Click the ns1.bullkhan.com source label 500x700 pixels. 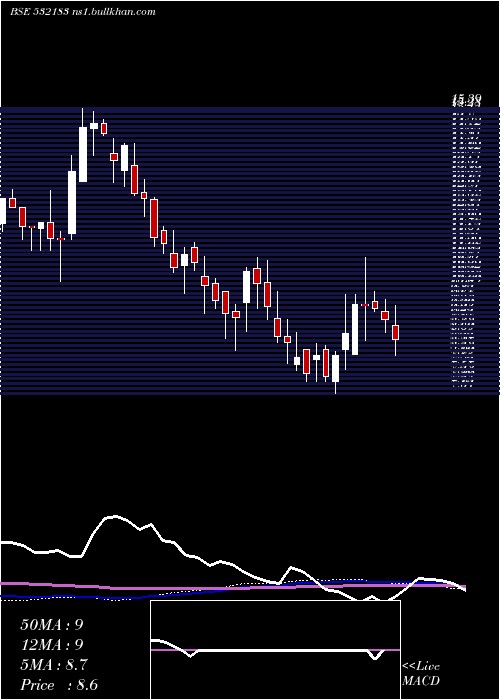[x=113, y=12]
